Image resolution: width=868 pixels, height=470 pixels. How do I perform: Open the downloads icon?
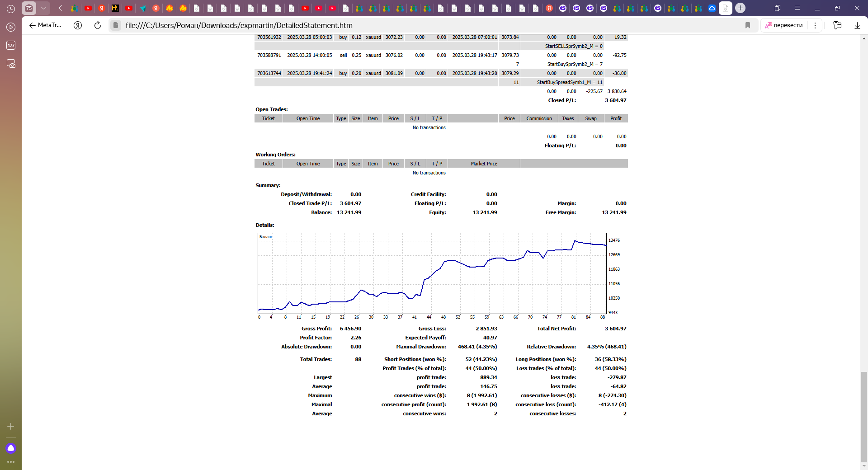[857, 25]
